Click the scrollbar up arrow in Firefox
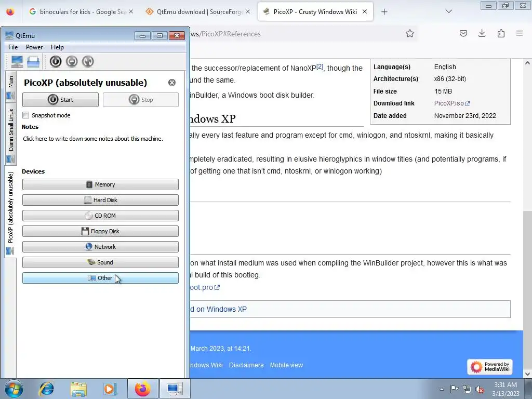Image resolution: width=532 pixels, height=399 pixels. 528,63
